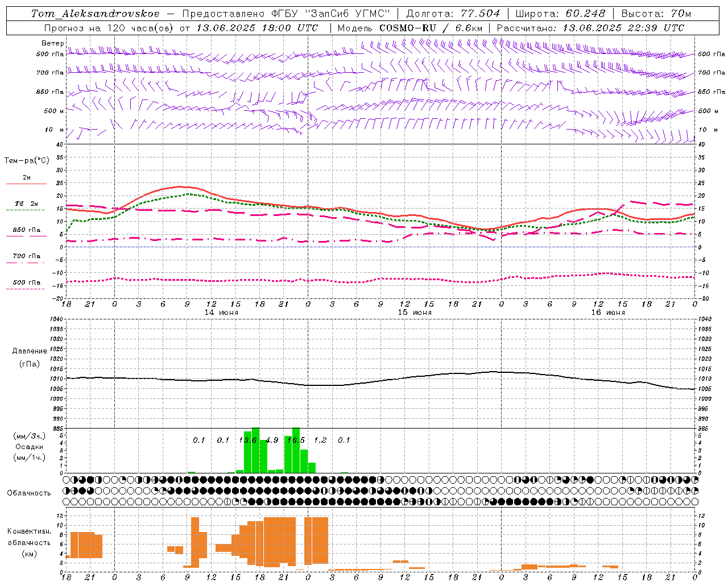Click the 985 value on the left pressure axis

(x=57, y=429)
